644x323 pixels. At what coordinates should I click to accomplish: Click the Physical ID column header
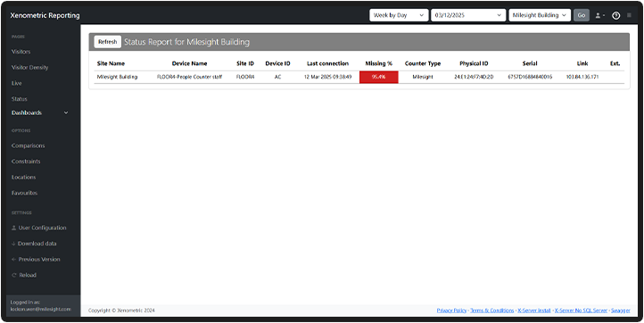(474, 63)
